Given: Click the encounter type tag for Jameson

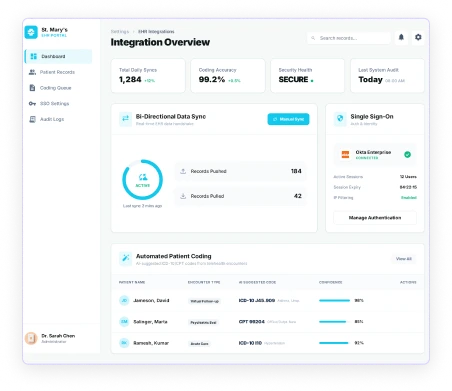Looking at the screenshot, I should tap(204, 301).
